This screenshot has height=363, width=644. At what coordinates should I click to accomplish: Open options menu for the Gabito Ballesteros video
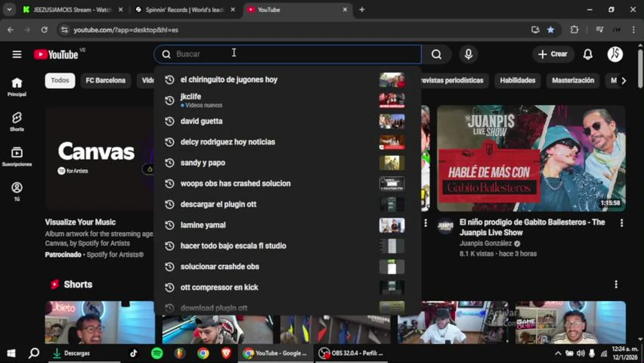pyautogui.click(x=621, y=223)
